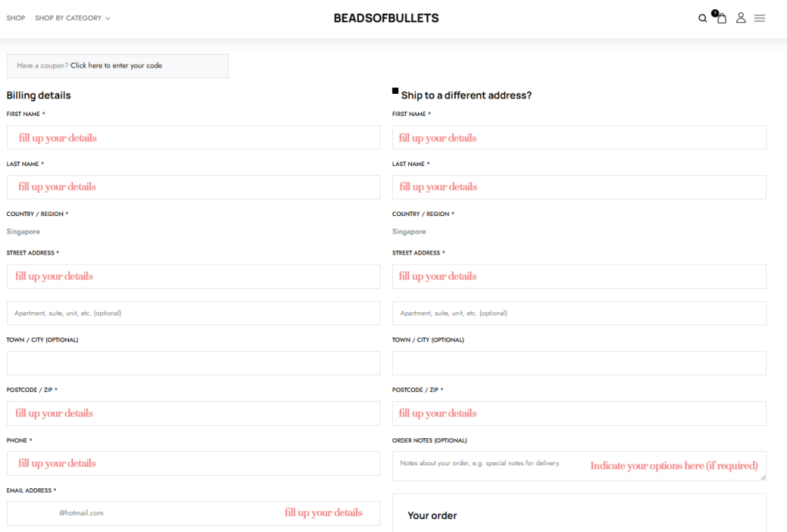Focus the shipping Town / City field
This screenshot has height=532, width=787.
tap(579, 363)
